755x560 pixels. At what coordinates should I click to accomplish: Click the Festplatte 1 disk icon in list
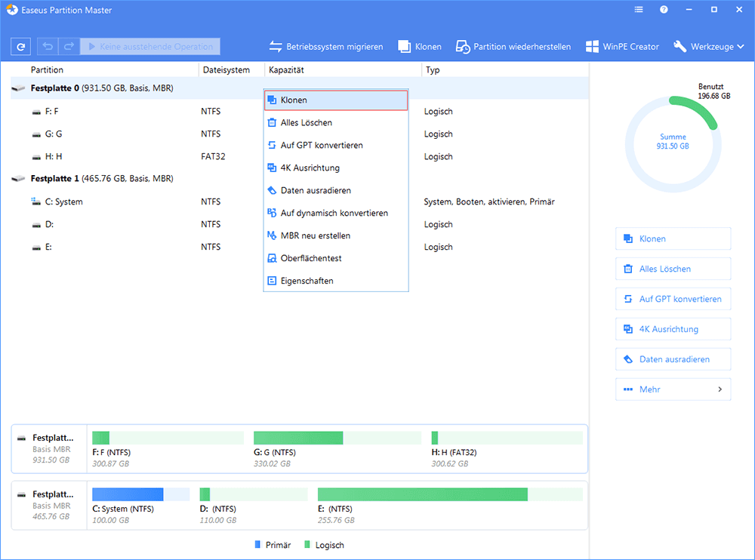(x=18, y=179)
